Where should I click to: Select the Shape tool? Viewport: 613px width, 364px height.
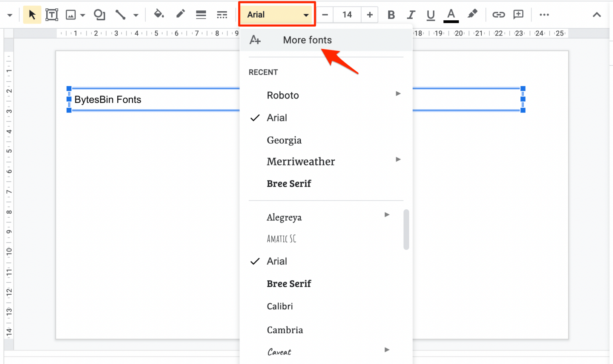point(99,14)
